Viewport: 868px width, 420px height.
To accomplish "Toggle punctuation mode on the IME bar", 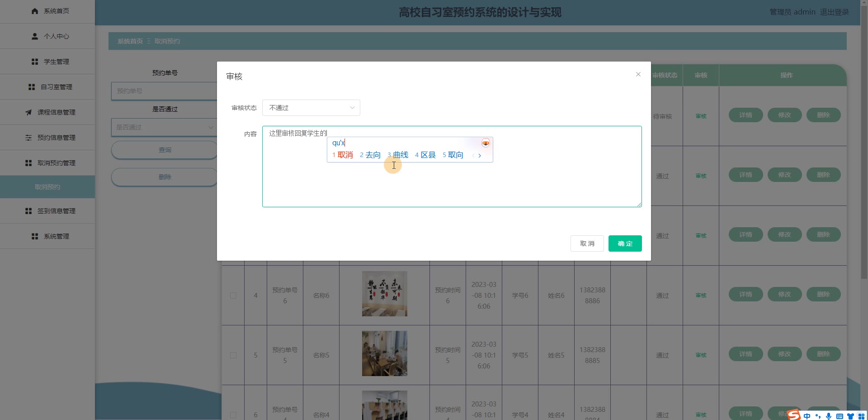I will click(x=818, y=416).
